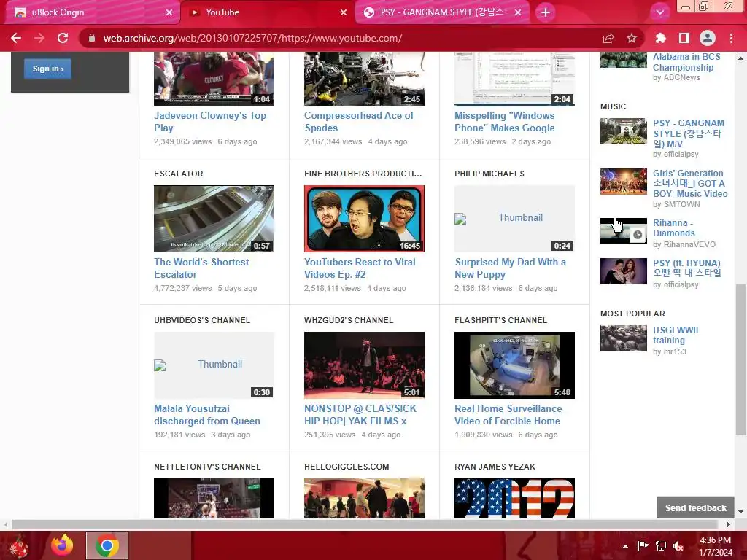The image size is (747, 560).
Task: Close the PSY - GANGNAM STYLE tab
Action: (x=518, y=12)
